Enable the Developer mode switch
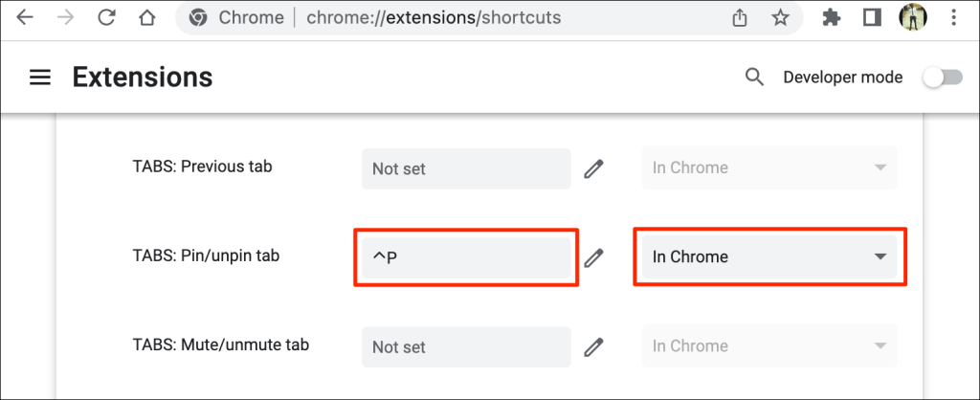 pyautogui.click(x=942, y=78)
